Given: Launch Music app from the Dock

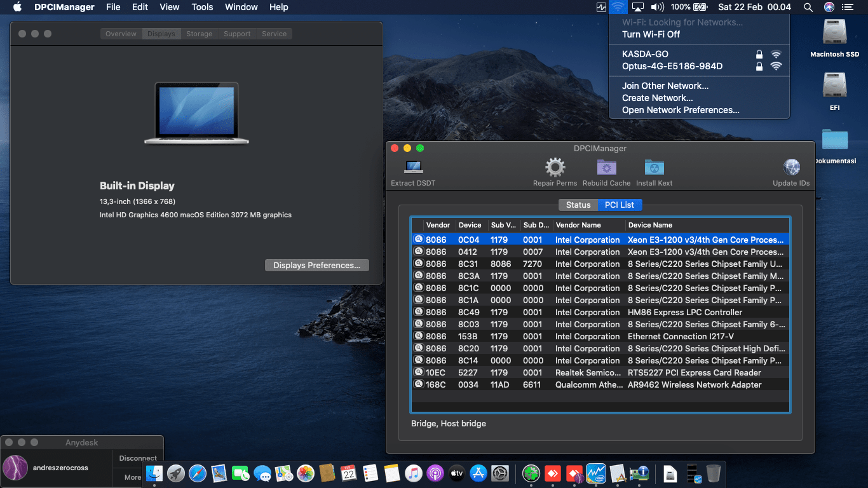Looking at the screenshot, I should 414,473.
